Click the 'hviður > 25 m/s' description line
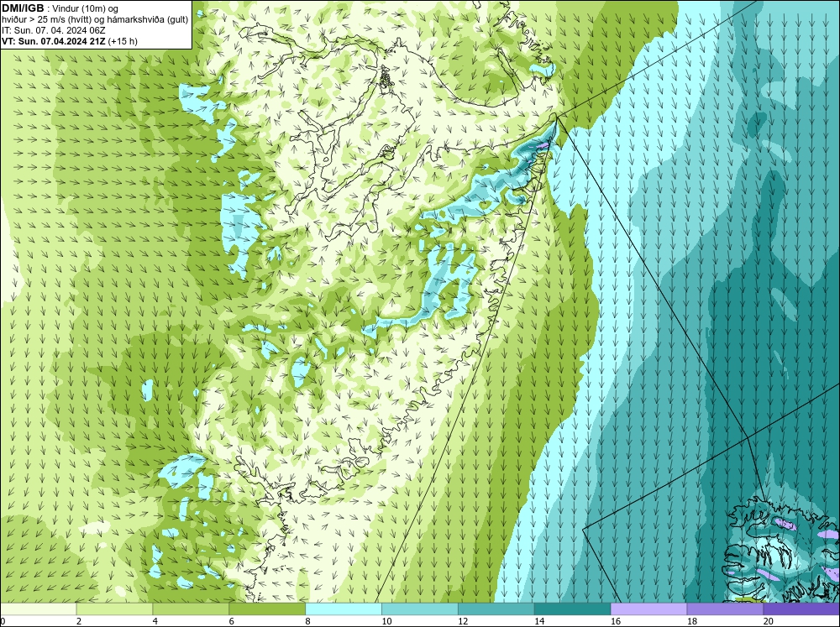 pyautogui.click(x=95, y=20)
